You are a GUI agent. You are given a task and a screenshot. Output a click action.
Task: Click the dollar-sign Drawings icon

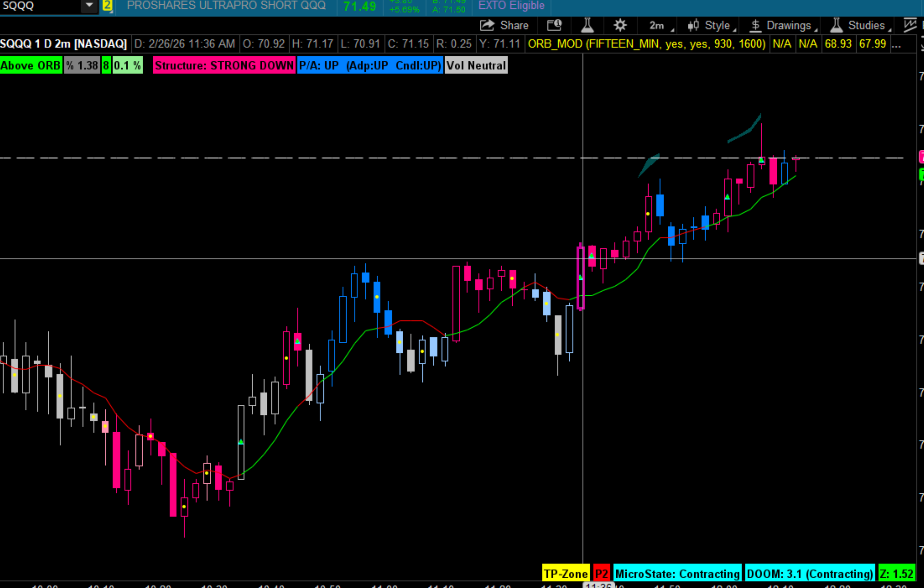click(x=755, y=25)
